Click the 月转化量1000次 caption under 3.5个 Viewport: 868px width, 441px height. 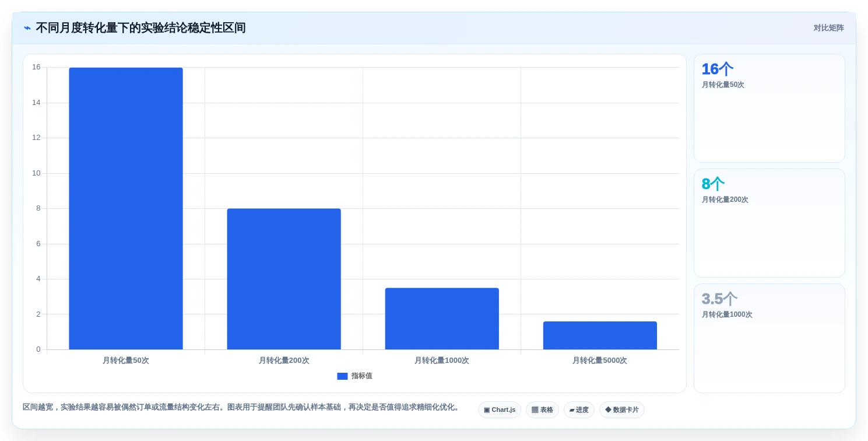[x=727, y=314]
